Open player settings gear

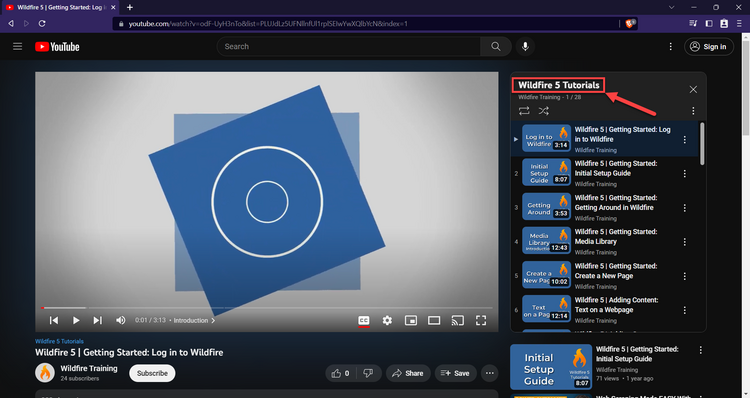387,320
